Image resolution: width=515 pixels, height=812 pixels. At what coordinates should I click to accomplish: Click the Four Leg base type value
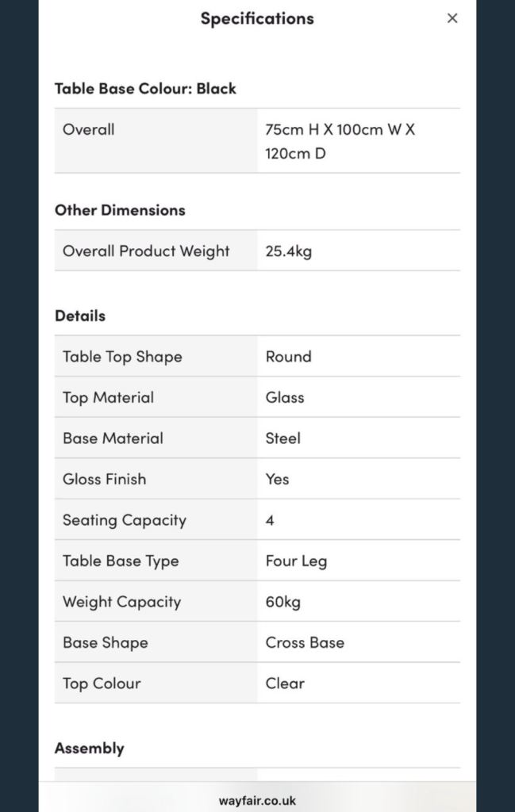[x=296, y=561]
